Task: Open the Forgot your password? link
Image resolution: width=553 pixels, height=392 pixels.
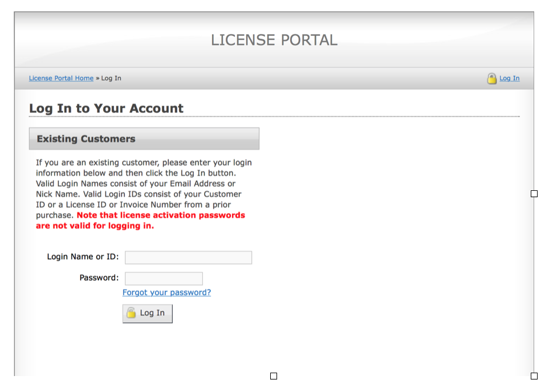Action: (166, 293)
